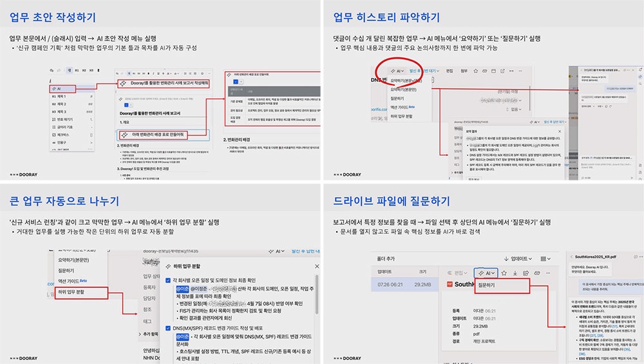644x364 pixels.
Task: Click the H2 heading icon in the top-left editor toolbar
Action: 84,70
